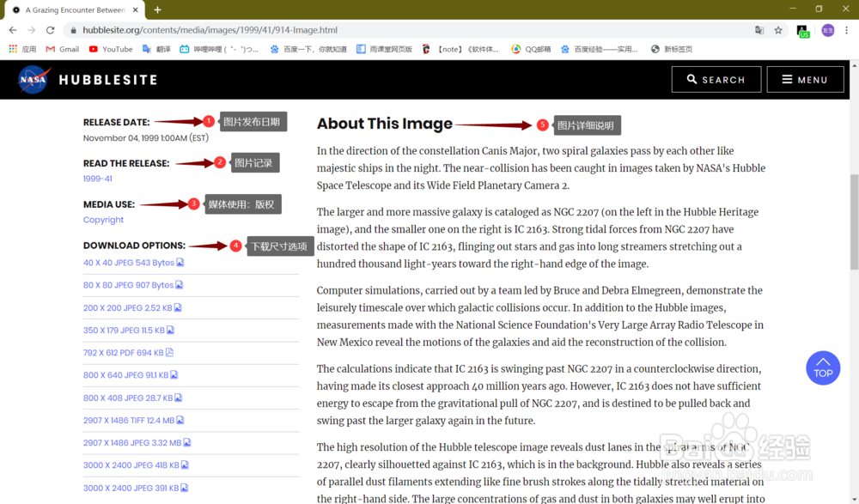Open the Copyright link
The height and width of the screenshot is (504, 859).
click(104, 220)
